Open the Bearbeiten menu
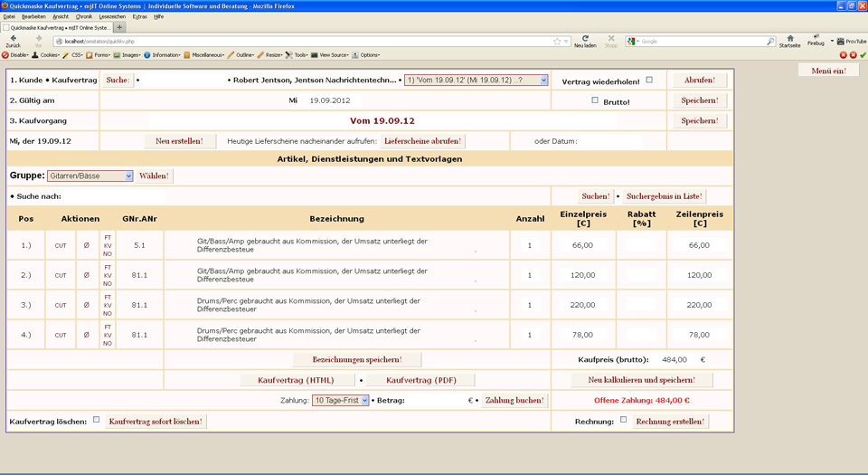 click(x=33, y=16)
